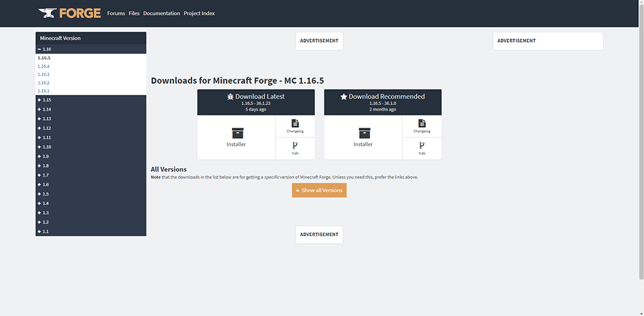Image resolution: width=644 pixels, height=316 pixels.
Task: Click the '2 months ago' text
Action: (383, 110)
